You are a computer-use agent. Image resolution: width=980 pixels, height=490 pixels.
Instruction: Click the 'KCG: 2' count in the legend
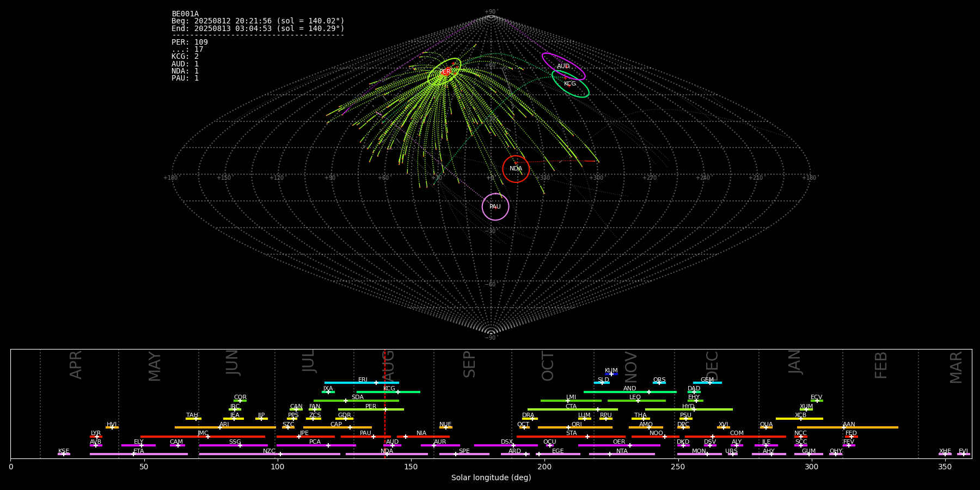click(185, 57)
